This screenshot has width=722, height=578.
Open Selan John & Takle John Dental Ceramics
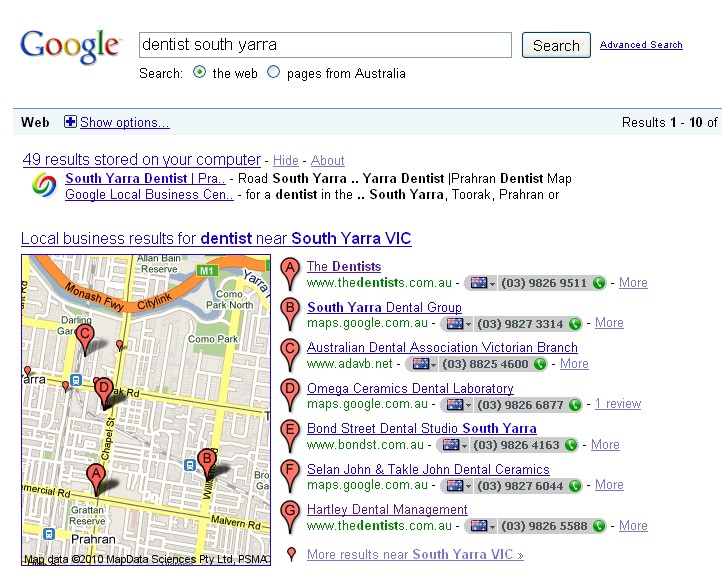pos(428,469)
